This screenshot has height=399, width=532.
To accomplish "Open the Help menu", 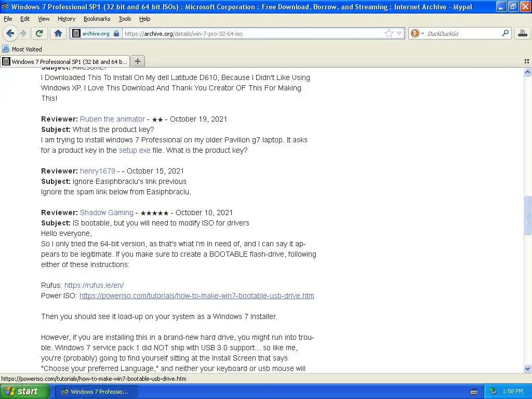I will [x=145, y=19].
